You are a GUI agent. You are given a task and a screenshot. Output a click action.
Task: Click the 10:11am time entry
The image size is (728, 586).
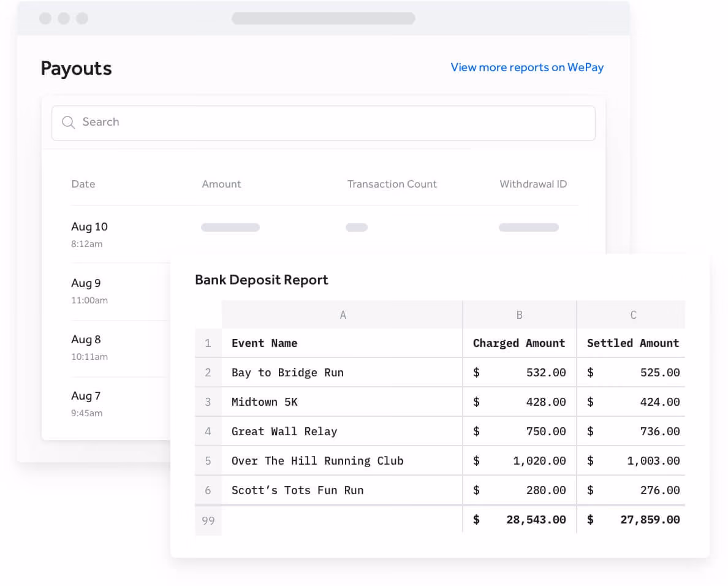(x=89, y=357)
